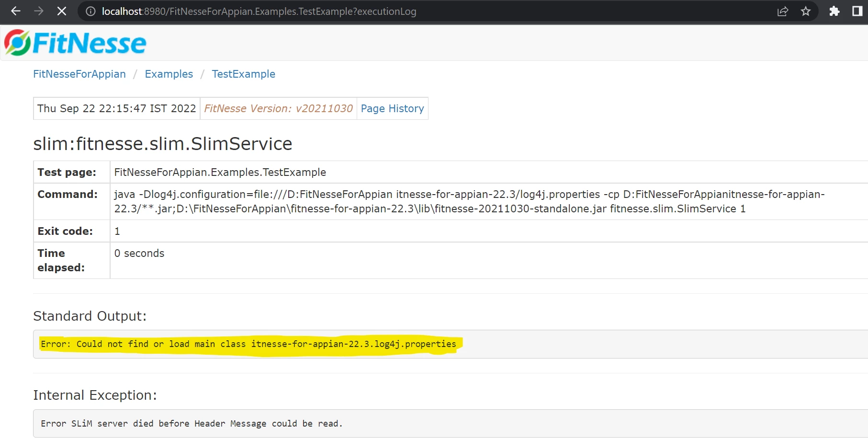View site information icon in address bar
The width and height of the screenshot is (868, 440).
(90, 11)
